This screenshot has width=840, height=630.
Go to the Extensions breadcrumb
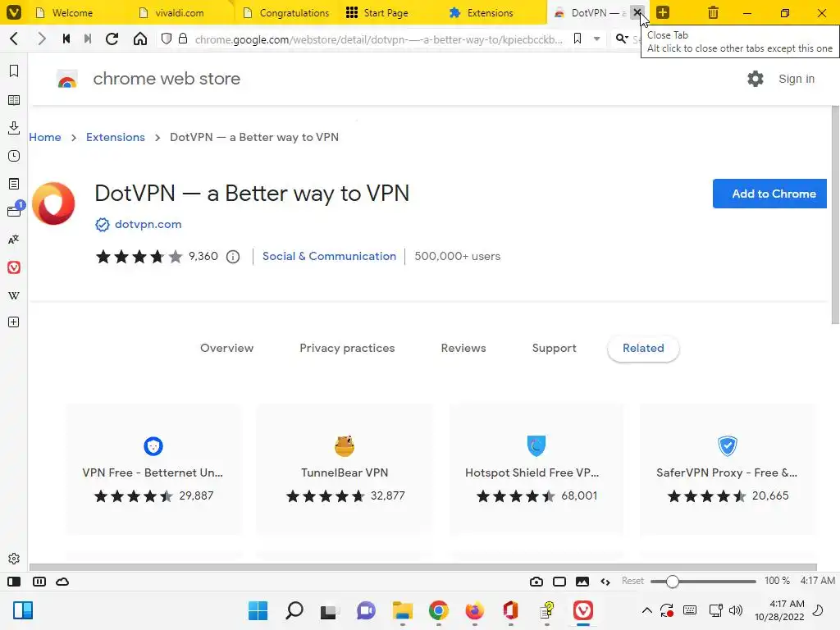pos(116,137)
